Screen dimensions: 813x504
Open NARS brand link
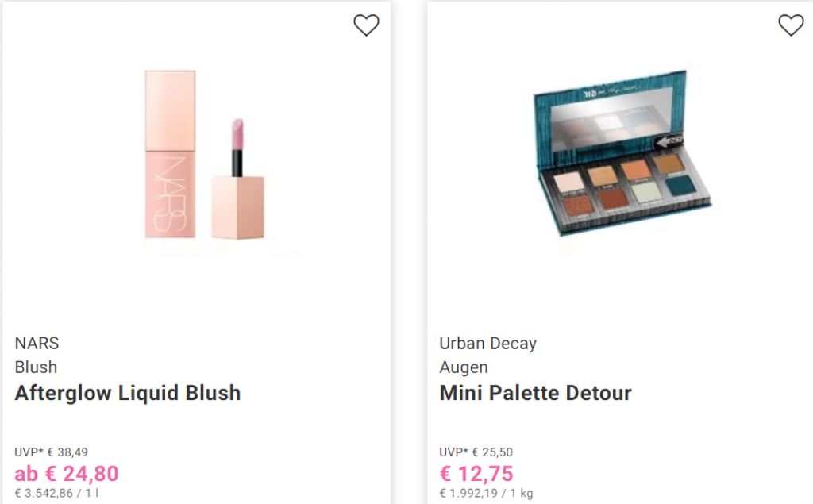tap(37, 343)
